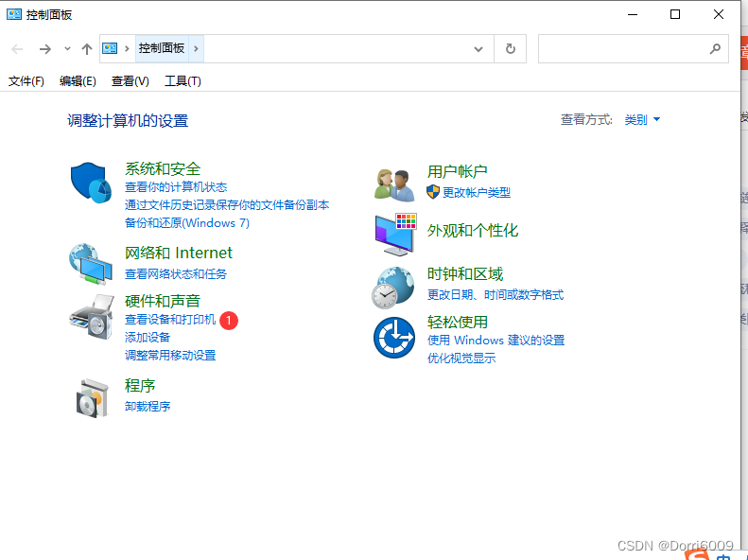Expand the address bar history dropdown
The width and height of the screenshot is (748, 560).
click(478, 48)
